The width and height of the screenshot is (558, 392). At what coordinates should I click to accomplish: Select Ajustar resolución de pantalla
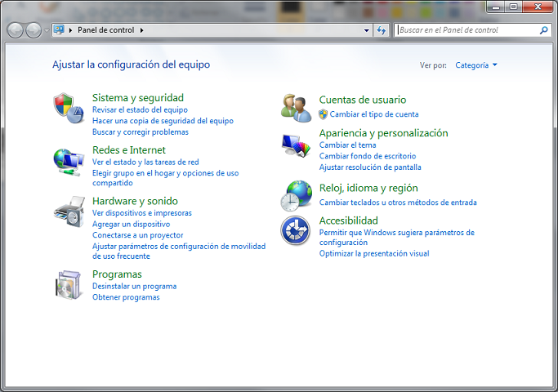pos(370,167)
